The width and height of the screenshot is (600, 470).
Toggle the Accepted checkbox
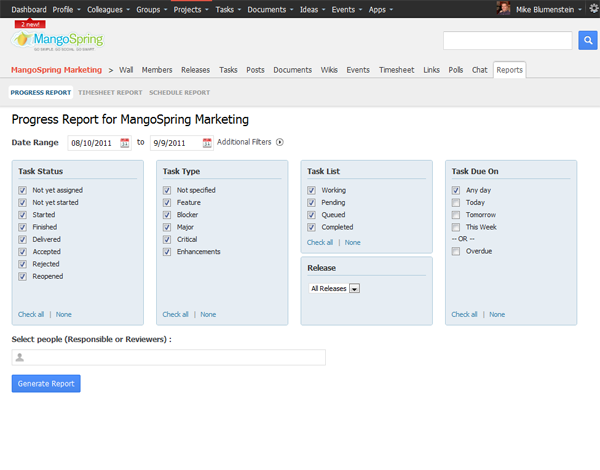pos(23,252)
